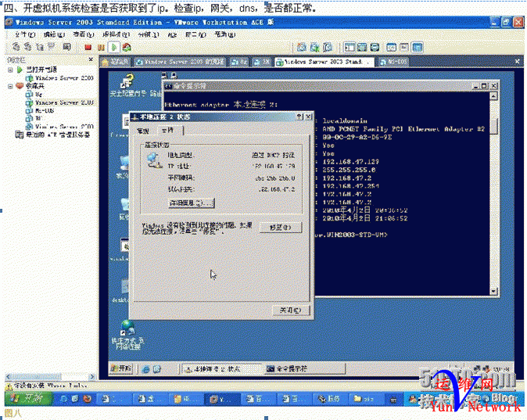The image size is (527, 420).
Task: Select Windows Server 2003 under powered-on node
Action: coord(60,78)
